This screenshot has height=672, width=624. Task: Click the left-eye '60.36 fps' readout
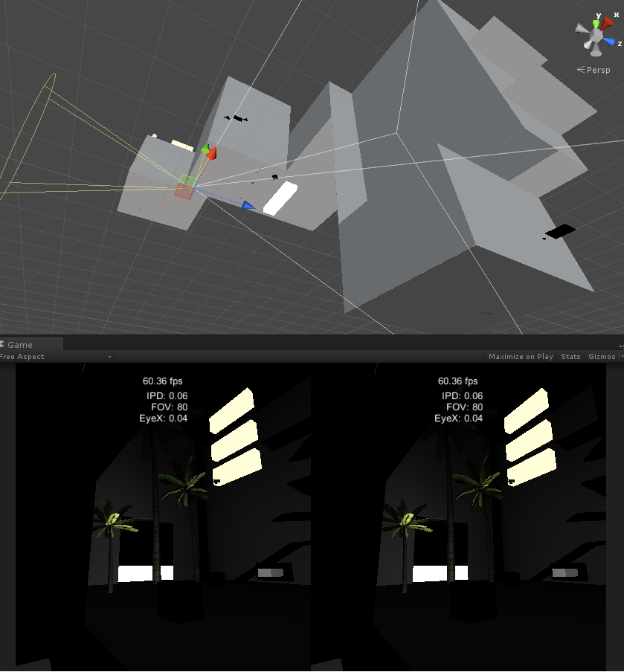[163, 381]
